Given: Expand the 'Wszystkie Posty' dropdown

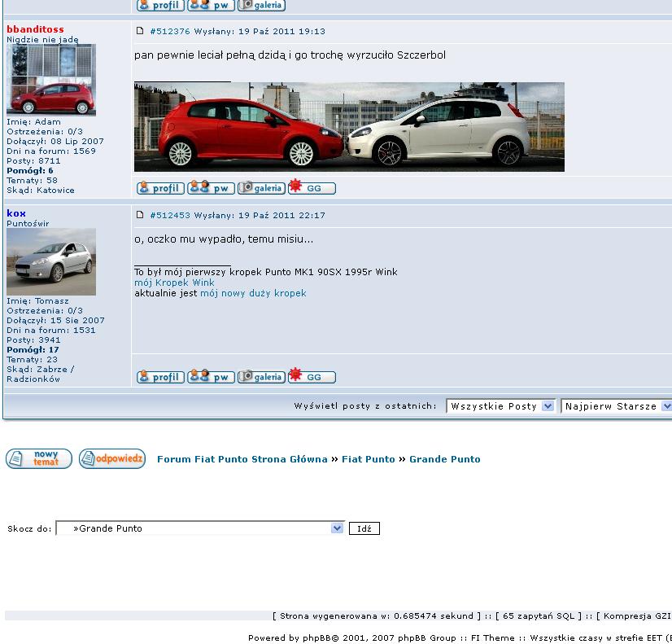Looking at the screenshot, I should click(500, 405).
